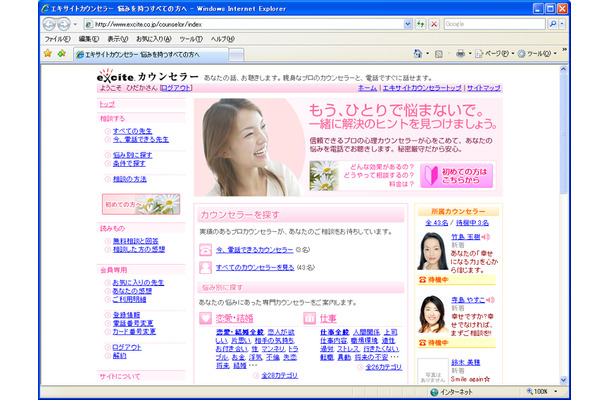Open the zoom level dropdown arrow

556,391
